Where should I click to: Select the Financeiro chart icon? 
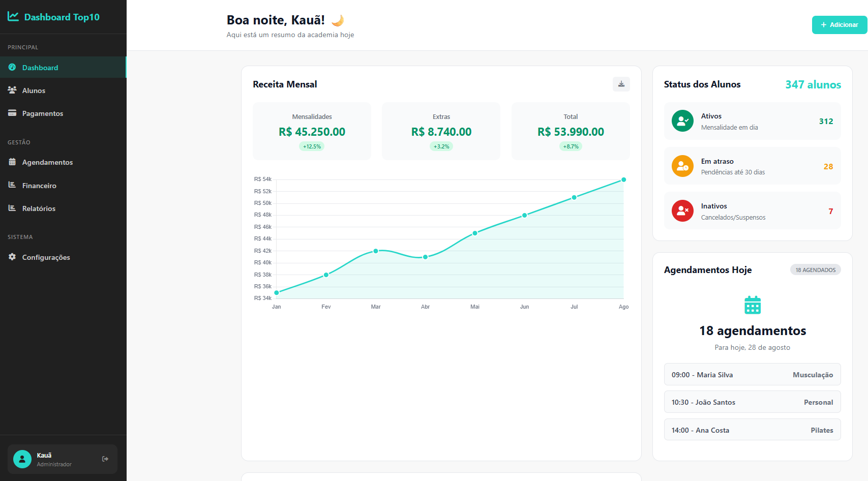(12, 185)
